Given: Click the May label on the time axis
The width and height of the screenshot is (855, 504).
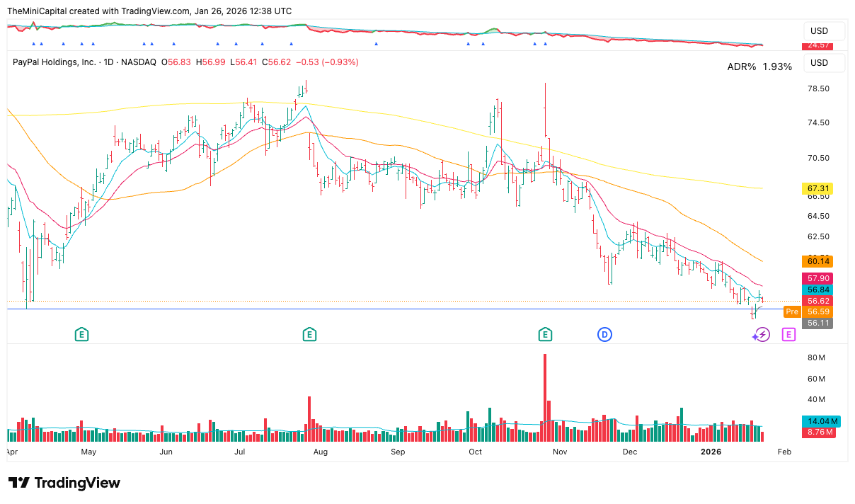Looking at the screenshot, I should 88,451.
